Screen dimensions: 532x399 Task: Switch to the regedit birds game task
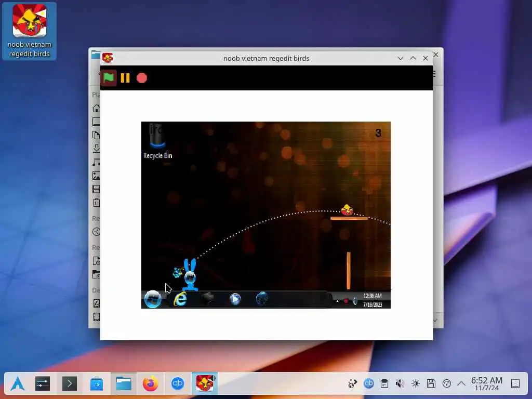(x=205, y=384)
